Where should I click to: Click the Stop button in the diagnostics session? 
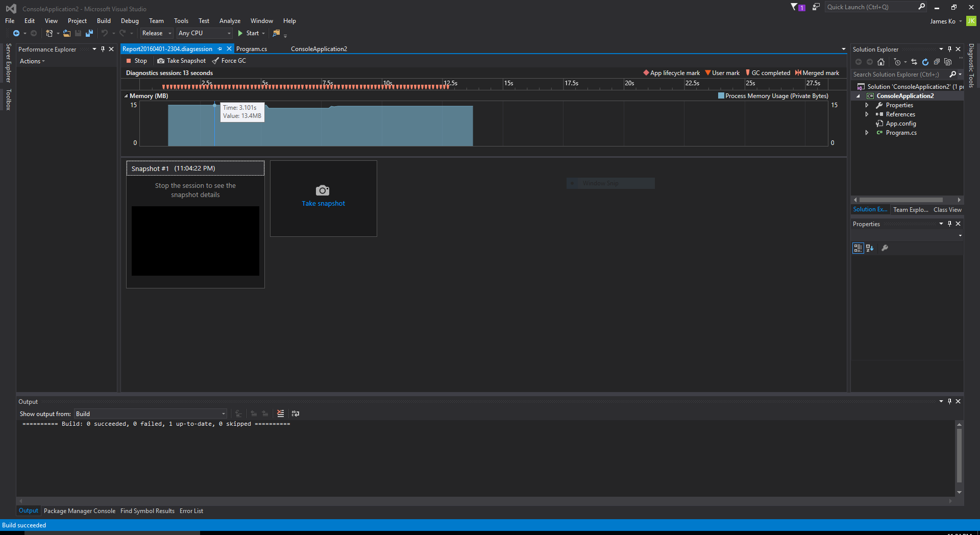point(136,61)
